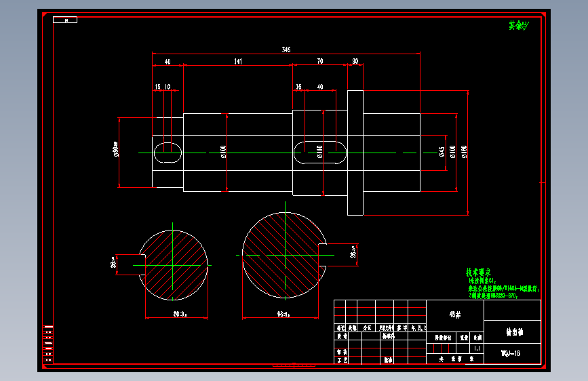The height and width of the screenshot is (381, 588).
Task: Click the 141 length dimension text
Action: coord(238,61)
